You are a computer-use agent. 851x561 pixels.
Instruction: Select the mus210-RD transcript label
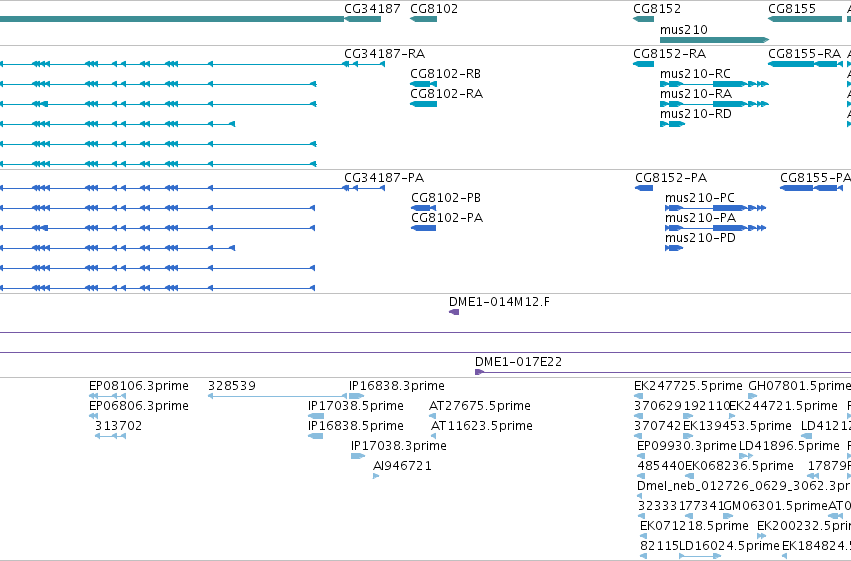696,114
